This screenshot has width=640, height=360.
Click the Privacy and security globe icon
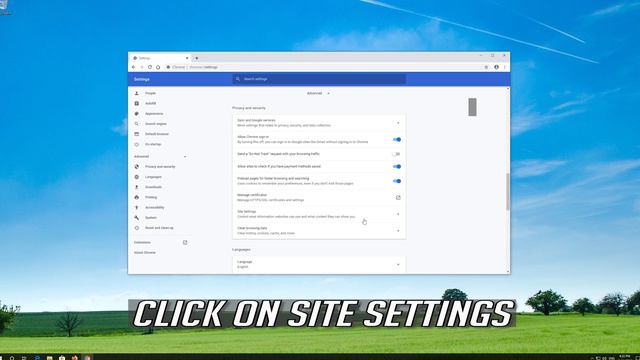pos(137,167)
